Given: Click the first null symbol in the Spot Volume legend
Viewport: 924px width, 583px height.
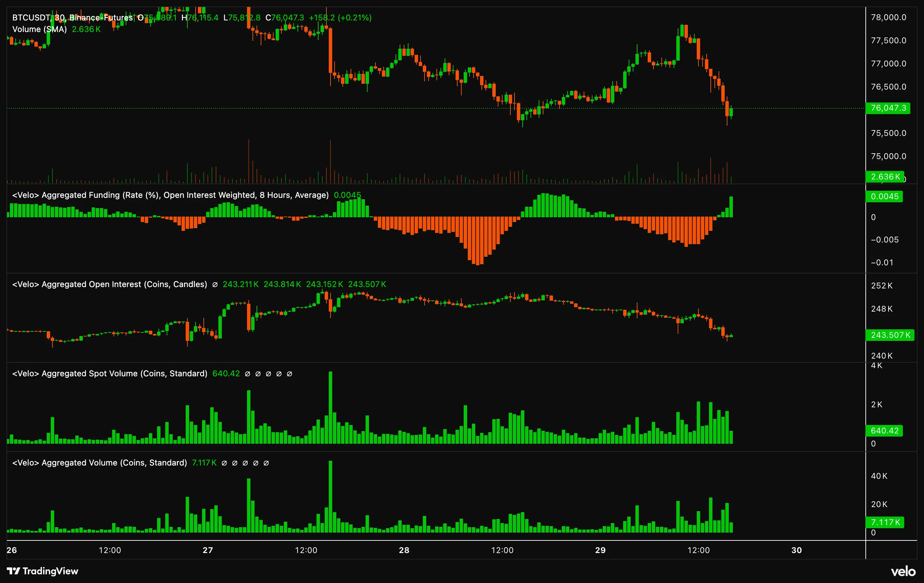Looking at the screenshot, I should (247, 374).
